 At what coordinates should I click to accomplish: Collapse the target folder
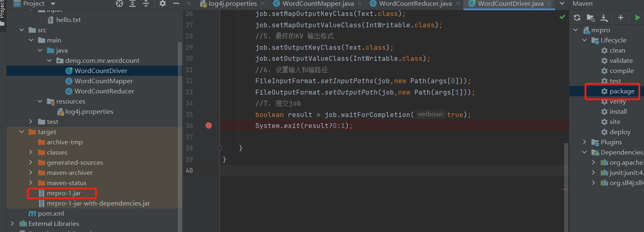22,132
